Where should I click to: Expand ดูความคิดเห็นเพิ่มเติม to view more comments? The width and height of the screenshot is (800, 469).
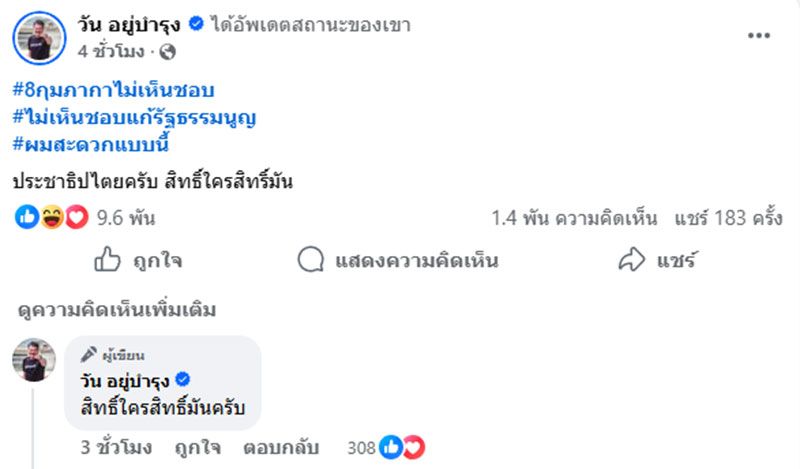(x=116, y=310)
